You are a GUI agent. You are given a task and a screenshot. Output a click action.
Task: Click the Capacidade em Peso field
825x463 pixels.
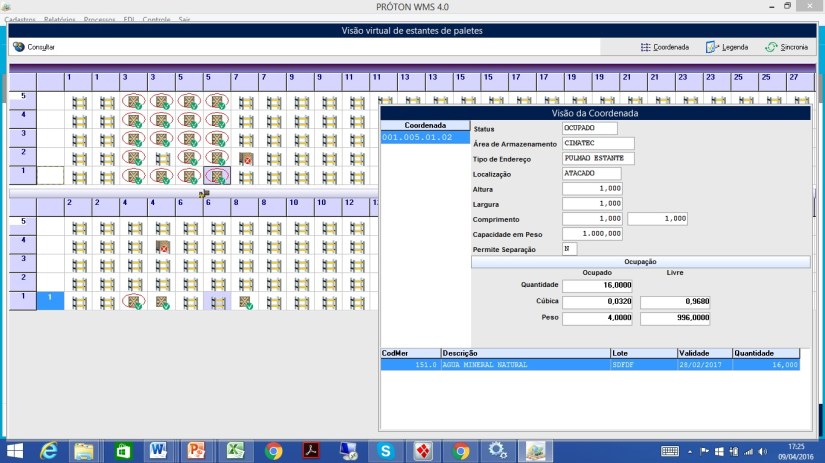592,233
